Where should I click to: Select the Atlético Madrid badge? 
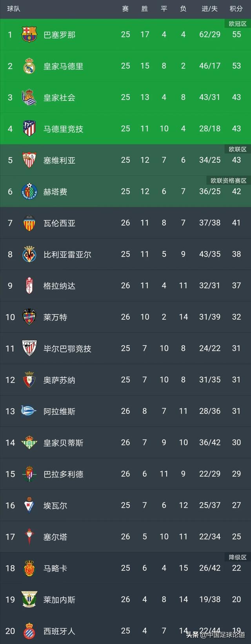pos(29,129)
